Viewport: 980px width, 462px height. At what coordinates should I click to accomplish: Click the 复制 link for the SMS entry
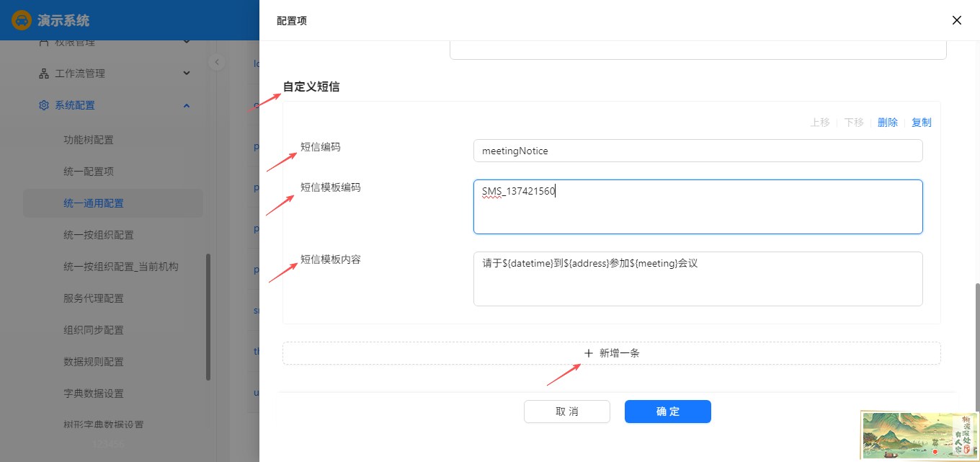[x=922, y=123]
